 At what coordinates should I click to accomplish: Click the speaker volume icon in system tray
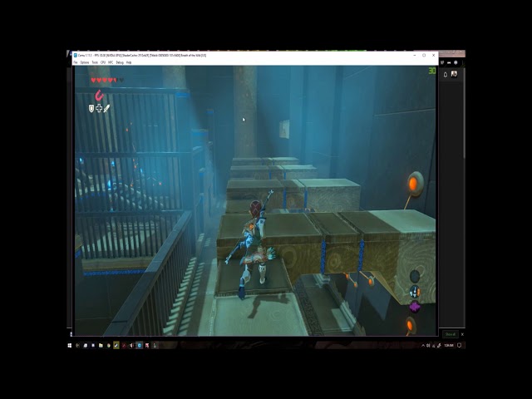[428, 346]
